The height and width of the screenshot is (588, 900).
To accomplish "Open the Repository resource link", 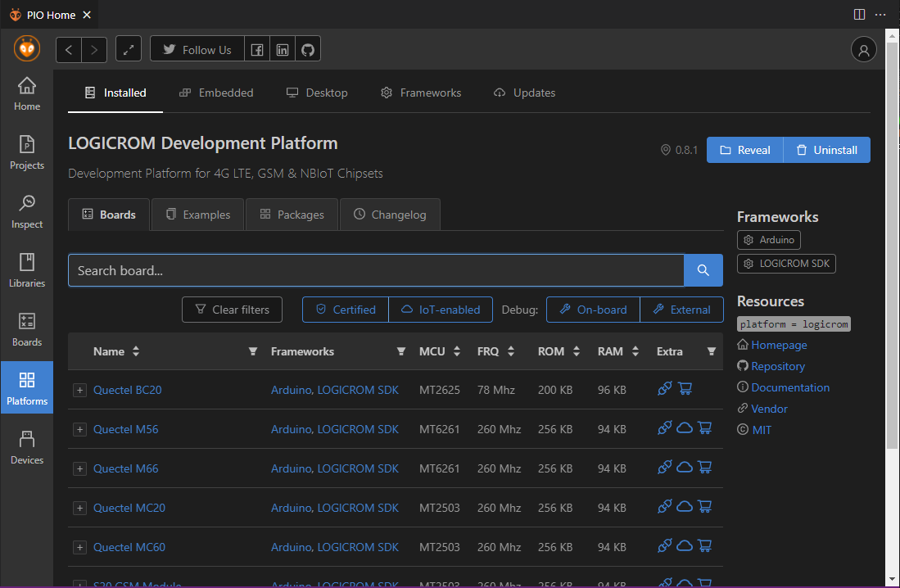I will [778, 366].
